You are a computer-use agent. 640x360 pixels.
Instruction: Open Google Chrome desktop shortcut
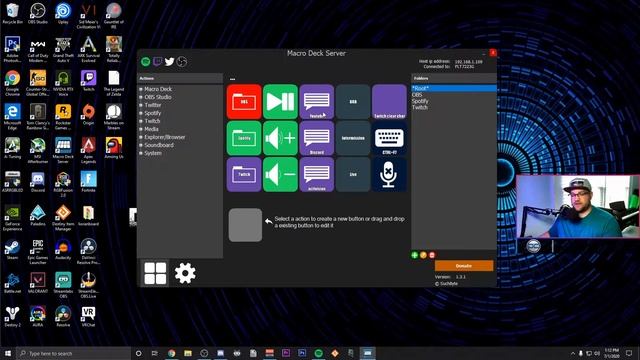point(12,83)
